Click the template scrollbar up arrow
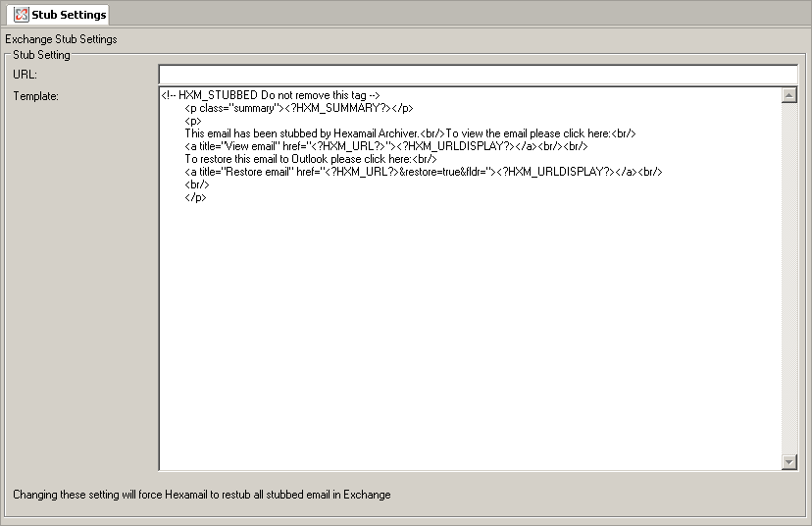 789,95
